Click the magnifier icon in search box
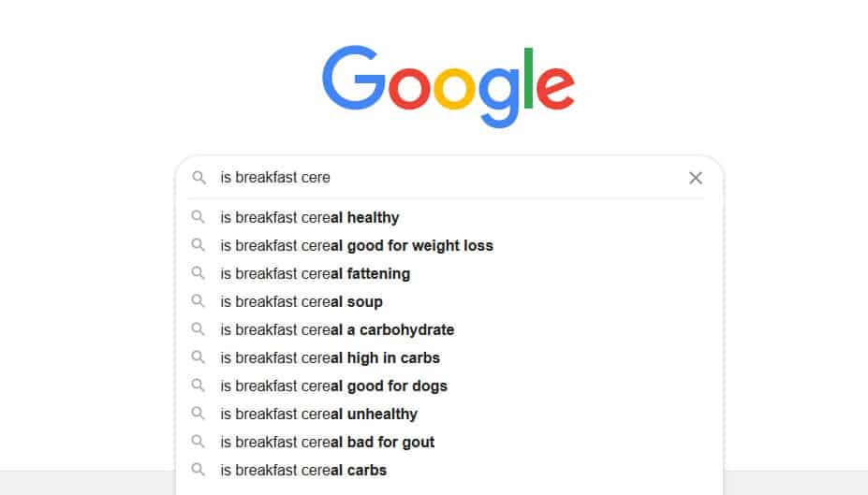 (x=199, y=178)
